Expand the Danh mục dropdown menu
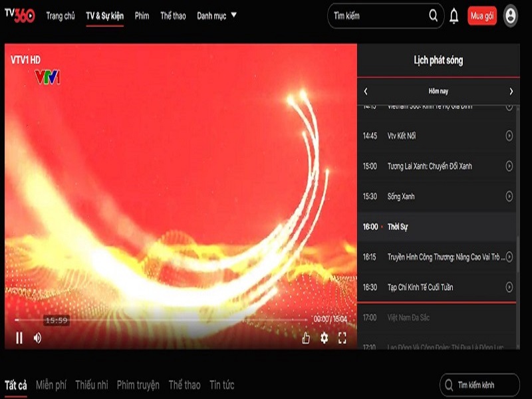The image size is (532, 399). pyautogui.click(x=217, y=16)
